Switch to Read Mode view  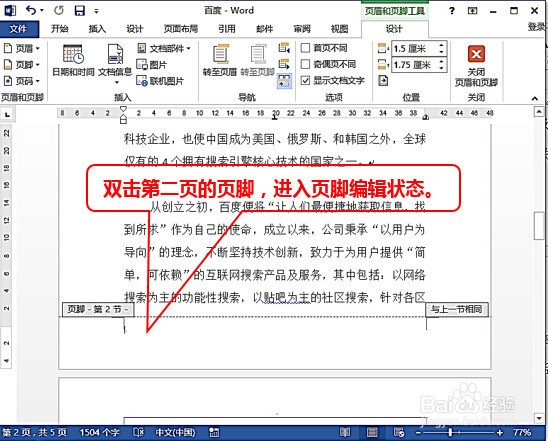point(345,433)
